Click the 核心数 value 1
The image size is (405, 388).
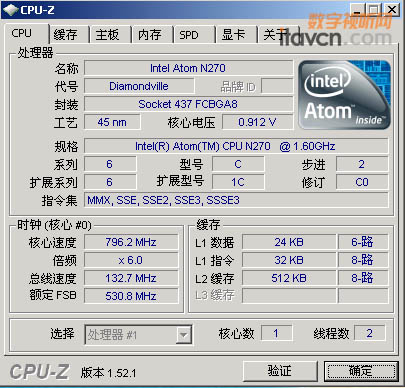(276, 333)
